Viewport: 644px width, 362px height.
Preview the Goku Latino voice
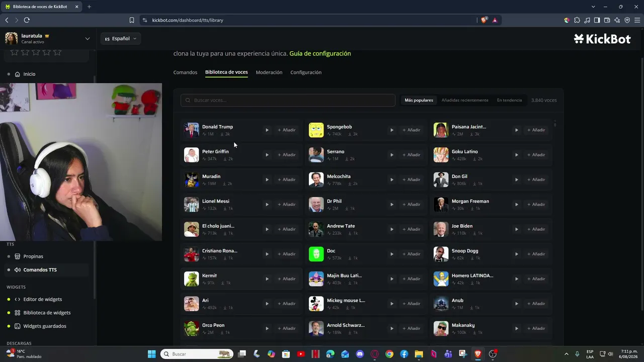(517, 155)
